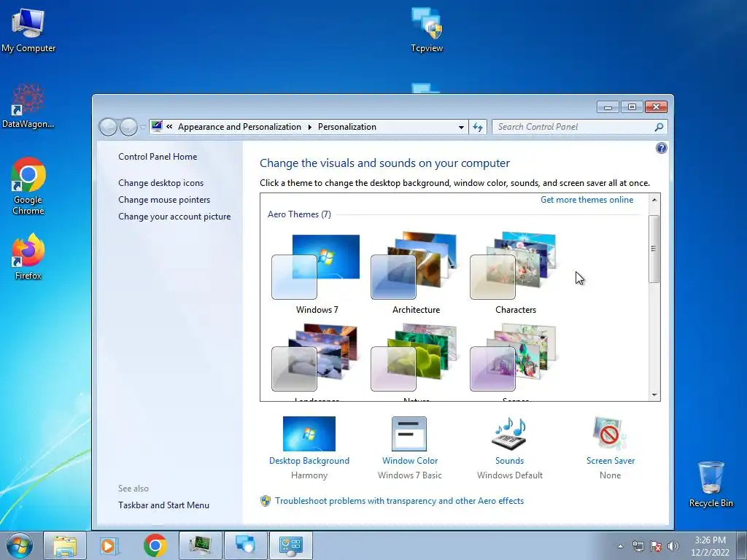Image resolution: width=747 pixels, height=560 pixels.
Task: Close the Personalization window
Action: [x=656, y=107]
